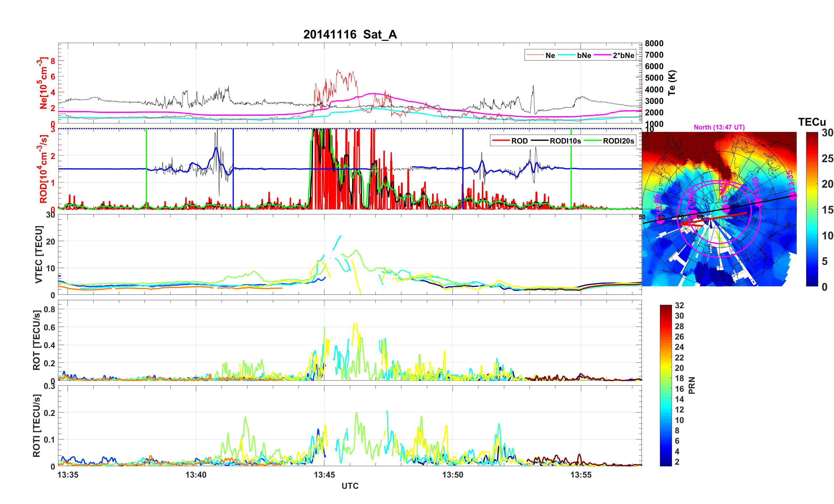Click the 13:40 tick label on time axis
The width and height of the screenshot is (834, 504).
(196, 475)
